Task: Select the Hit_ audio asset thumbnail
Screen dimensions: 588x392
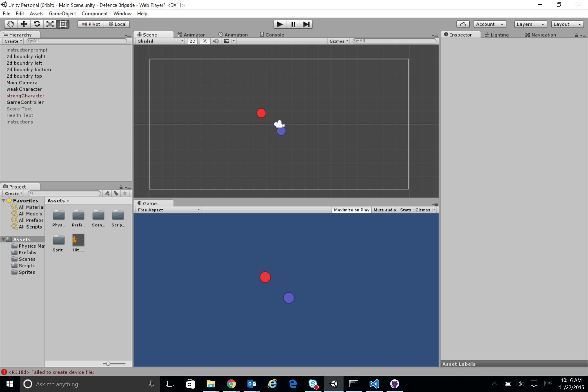Action: point(78,243)
